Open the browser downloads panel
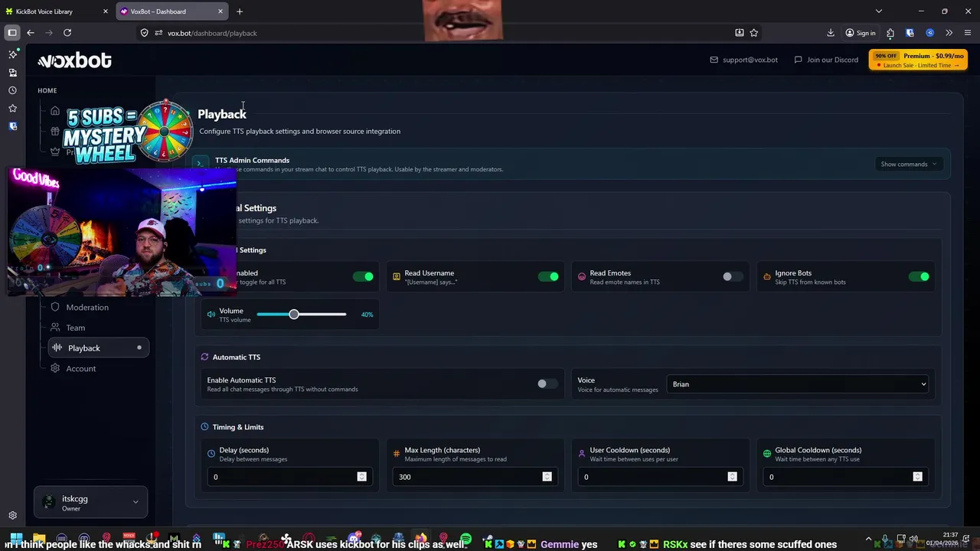Image resolution: width=980 pixels, height=551 pixels. 831,33
